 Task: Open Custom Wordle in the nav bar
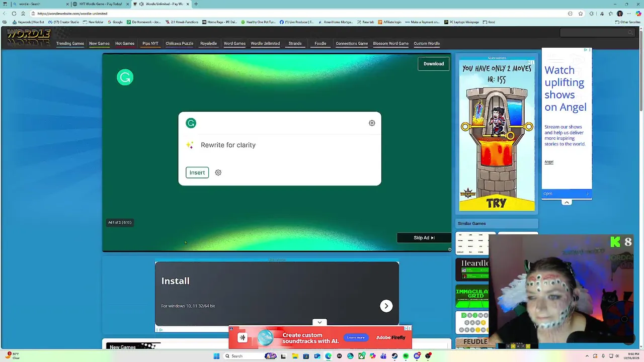pos(427,44)
